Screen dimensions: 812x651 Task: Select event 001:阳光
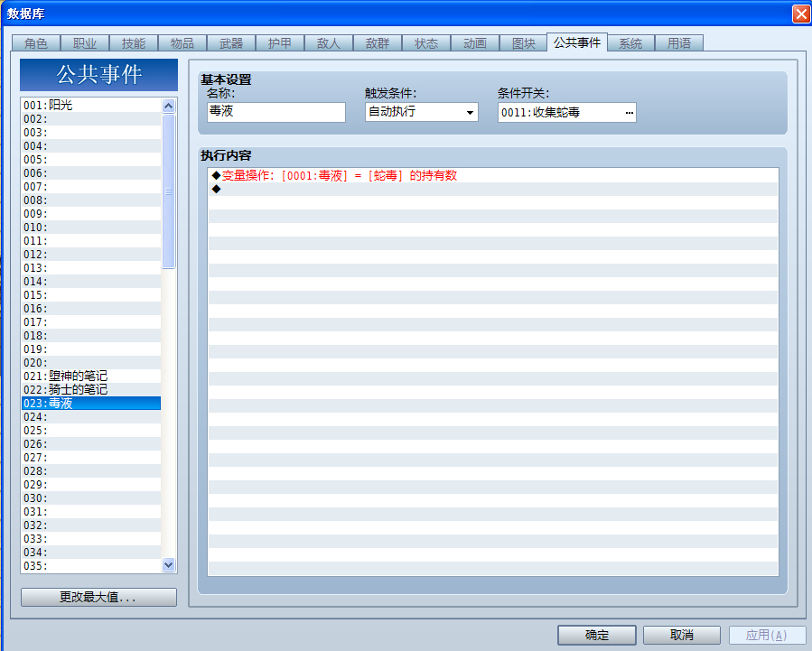(x=91, y=105)
